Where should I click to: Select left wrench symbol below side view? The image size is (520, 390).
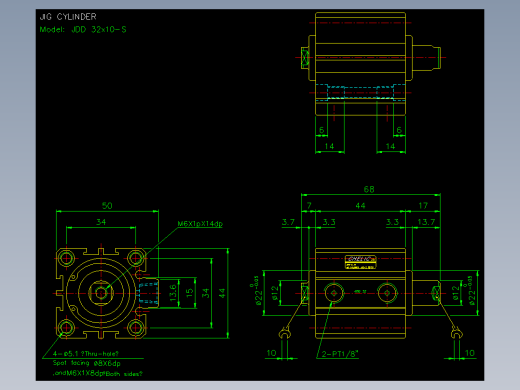pyautogui.click(x=284, y=333)
